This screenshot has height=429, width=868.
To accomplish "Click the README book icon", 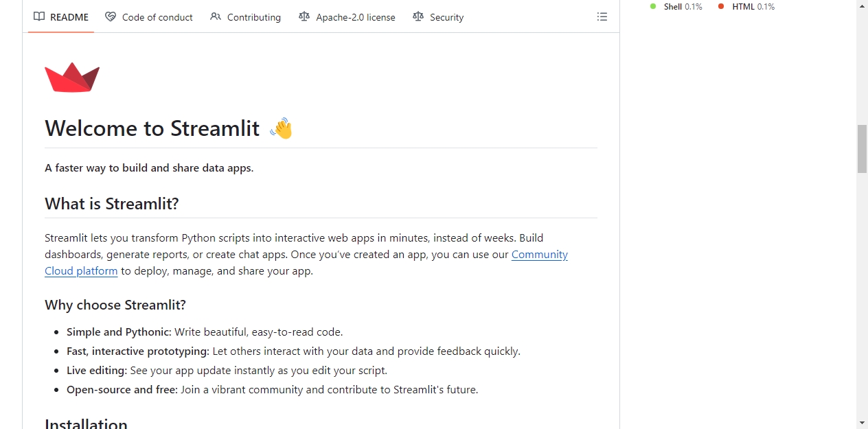I will 39,17.
